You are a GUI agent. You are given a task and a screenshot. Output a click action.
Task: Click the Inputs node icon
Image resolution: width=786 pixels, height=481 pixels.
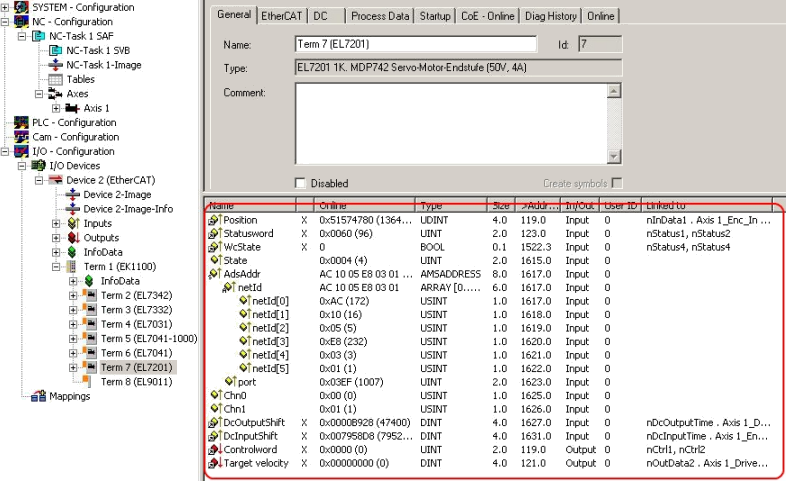click(x=73, y=223)
